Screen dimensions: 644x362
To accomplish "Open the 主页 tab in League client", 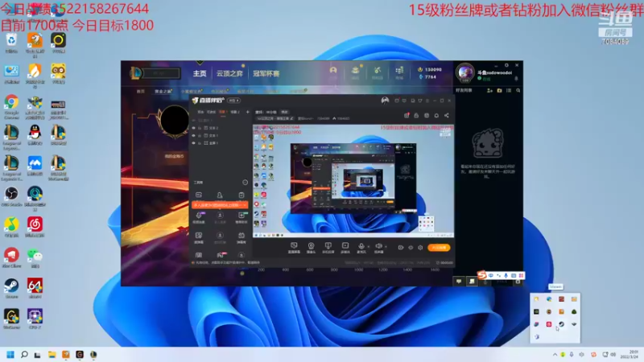I will point(200,73).
